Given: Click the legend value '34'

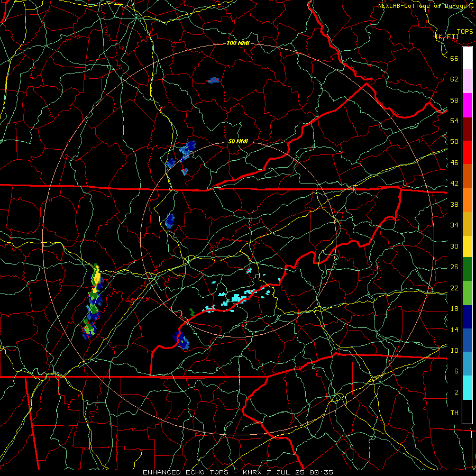Looking at the screenshot, I should 454,225.
